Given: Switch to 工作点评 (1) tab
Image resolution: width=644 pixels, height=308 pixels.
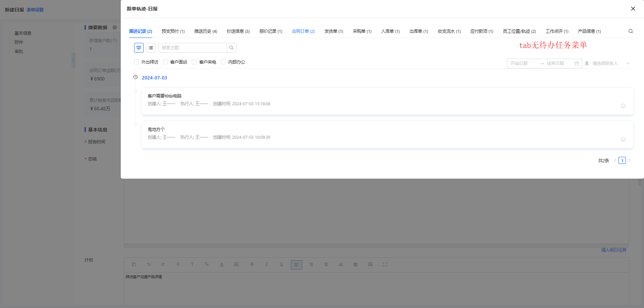Looking at the screenshot, I should pos(557,32).
